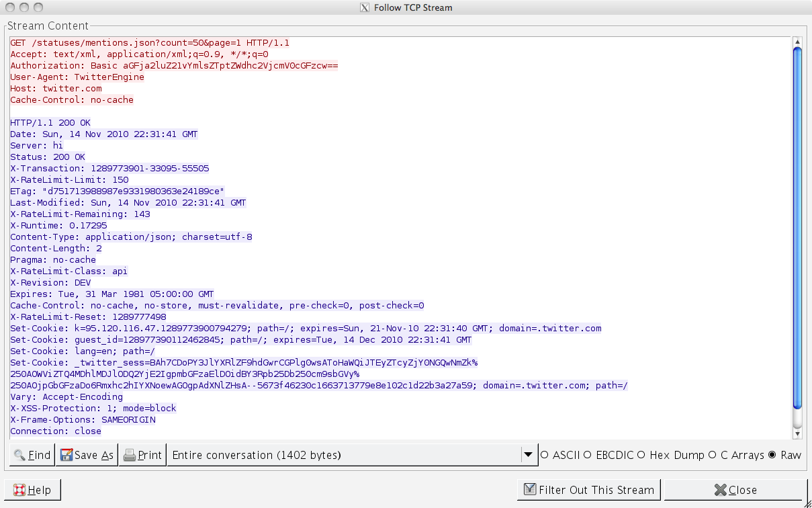Click the Connection: close line
812x508 pixels.
point(56,431)
